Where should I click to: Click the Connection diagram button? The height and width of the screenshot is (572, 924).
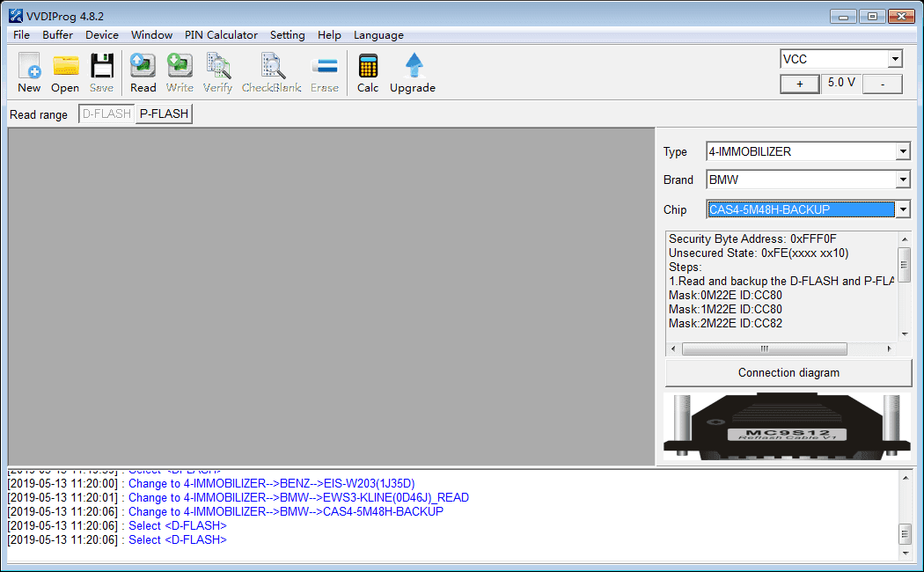[x=788, y=373]
